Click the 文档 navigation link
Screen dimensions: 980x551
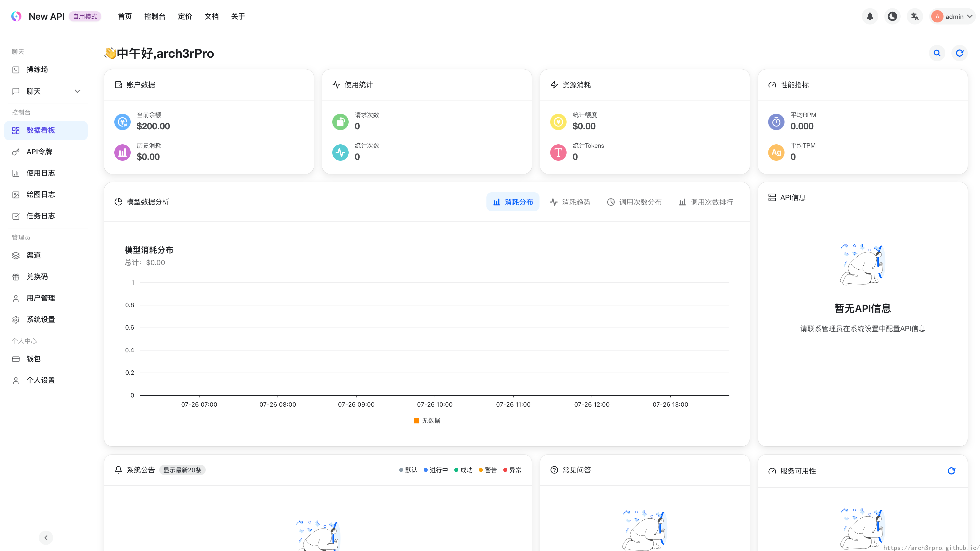coord(211,16)
